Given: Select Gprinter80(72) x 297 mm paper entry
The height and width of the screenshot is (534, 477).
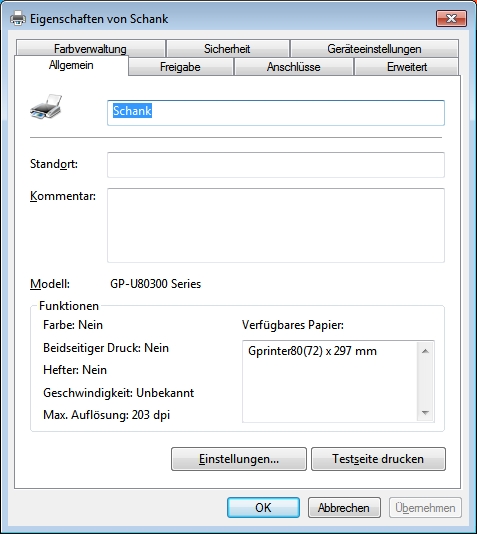Looking at the screenshot, I should (x=313, y=351).
